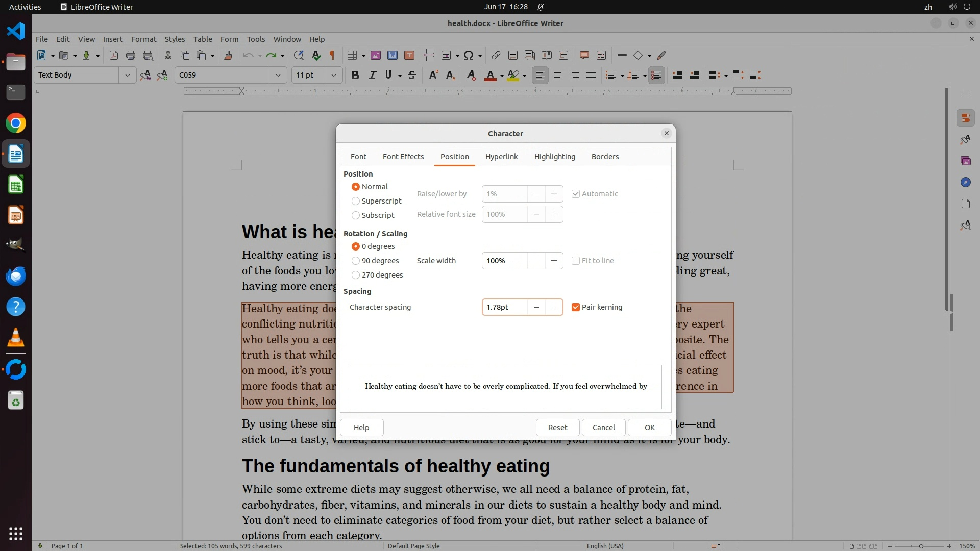Click the Reset button
This screenshot has height=551, width=980.
point(557,428)
